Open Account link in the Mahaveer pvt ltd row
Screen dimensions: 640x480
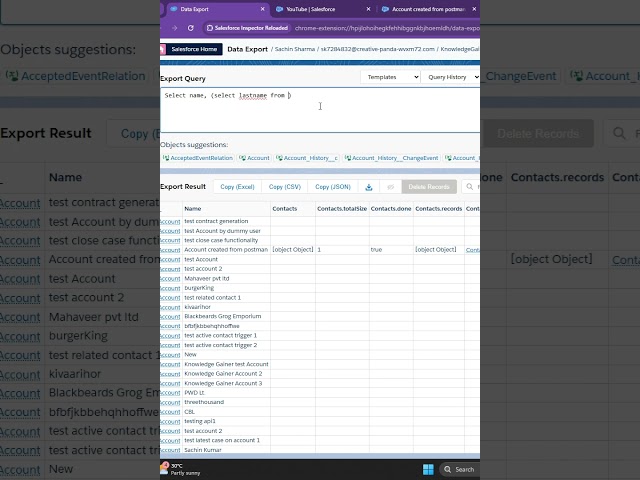pos(170,279)
